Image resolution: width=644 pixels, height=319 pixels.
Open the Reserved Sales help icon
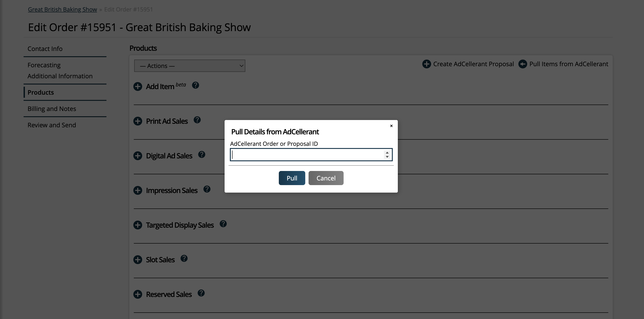click(x=201, y=293)
